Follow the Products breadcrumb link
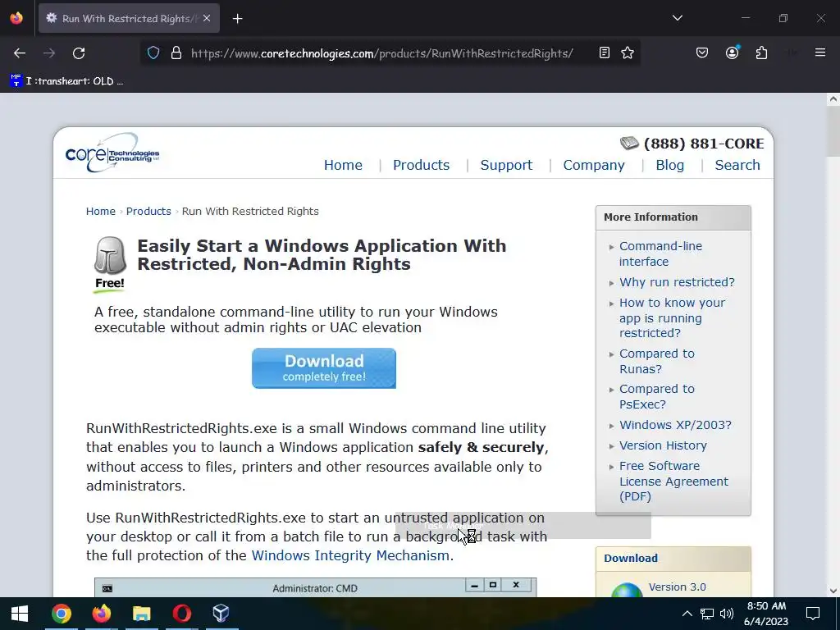The image size is (840, 630). click(x=148, y=211)
